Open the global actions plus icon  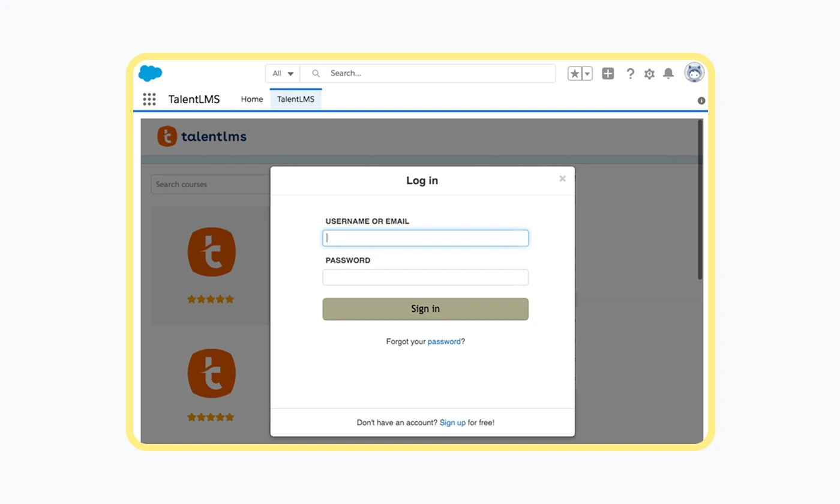[608, 74]
